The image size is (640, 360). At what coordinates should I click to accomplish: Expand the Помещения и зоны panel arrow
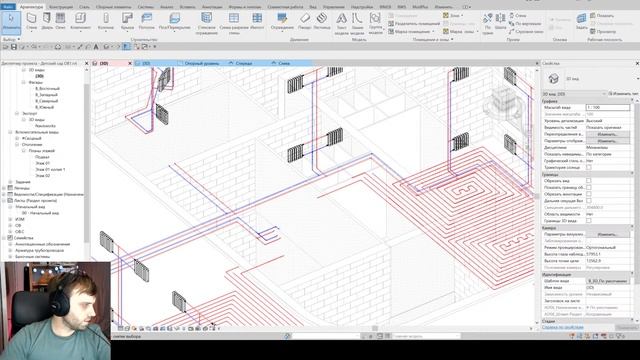(452, 40)
